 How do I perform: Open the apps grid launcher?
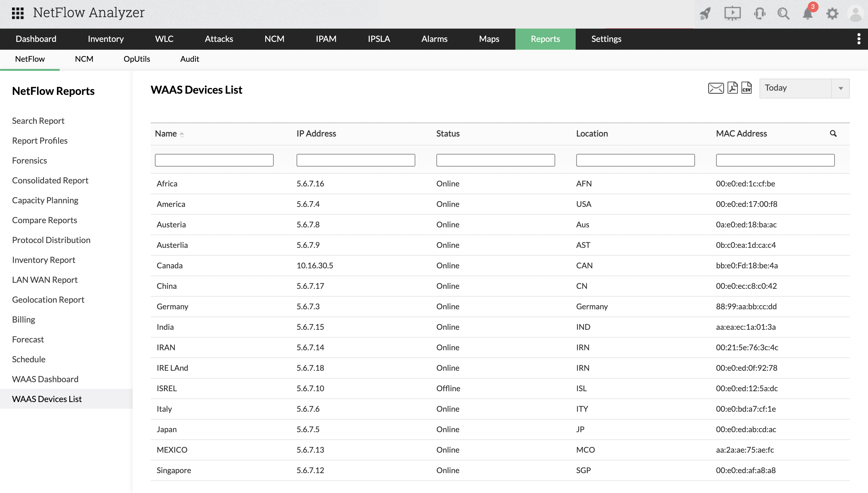[x=17, y=13]
